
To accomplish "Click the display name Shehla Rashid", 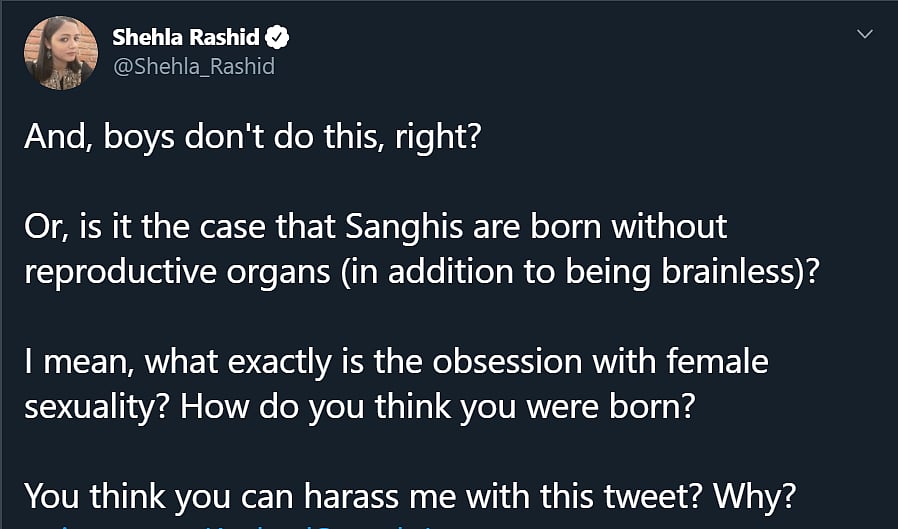I will pyautogui.click(x=185, y=39).
